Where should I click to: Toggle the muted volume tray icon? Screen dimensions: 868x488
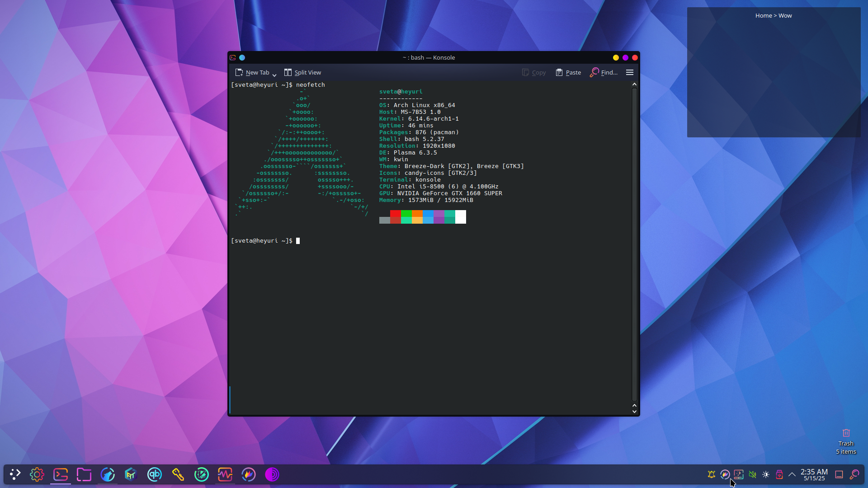(x=752, y=474)
